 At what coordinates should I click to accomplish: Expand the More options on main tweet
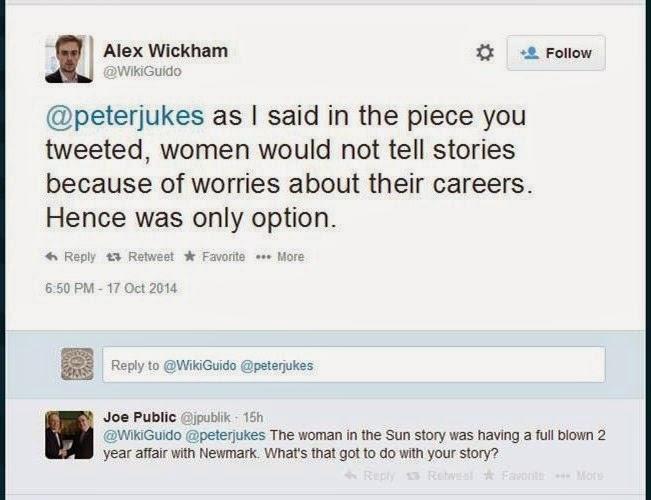(x=283, y=257)
